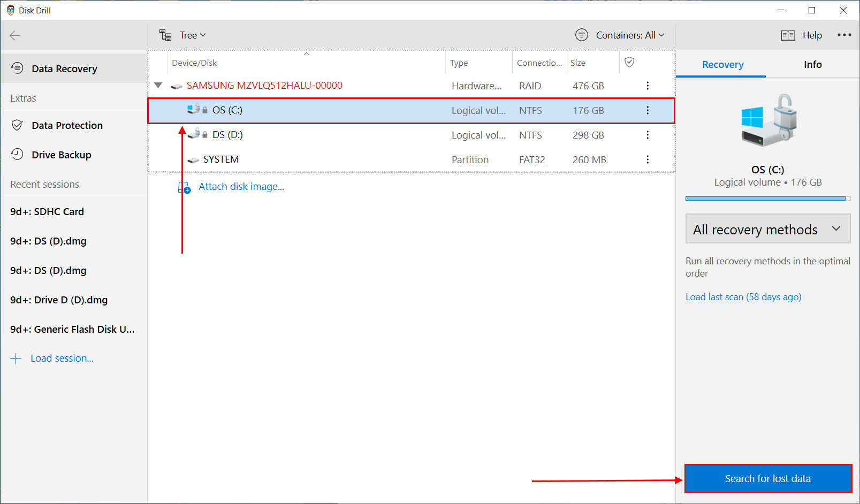Open the SYSTEM partition options menu
This screenshot has width=860, height=504.
[648, 159]
